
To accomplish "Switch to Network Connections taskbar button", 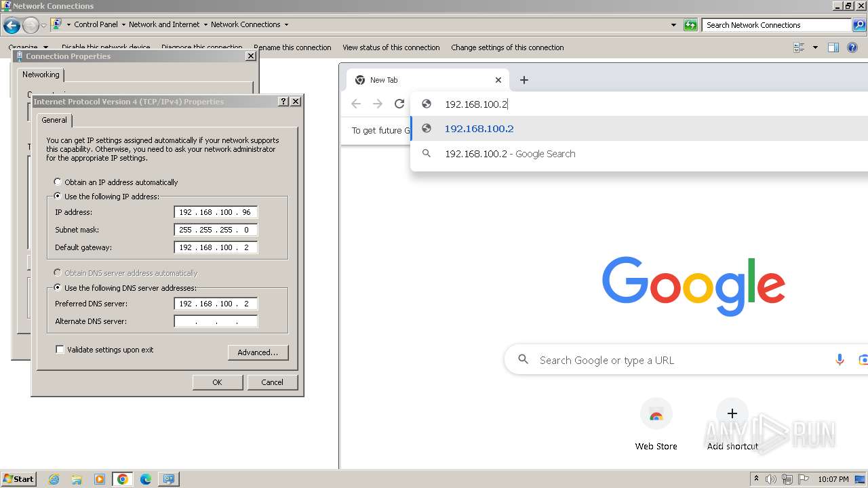I will (x=169, y=479).
